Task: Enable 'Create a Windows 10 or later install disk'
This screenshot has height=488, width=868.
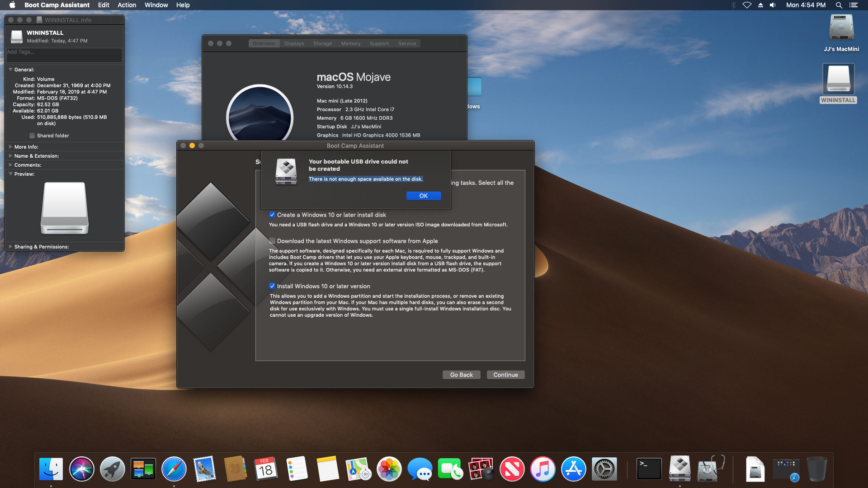Action: coord(272,214)
